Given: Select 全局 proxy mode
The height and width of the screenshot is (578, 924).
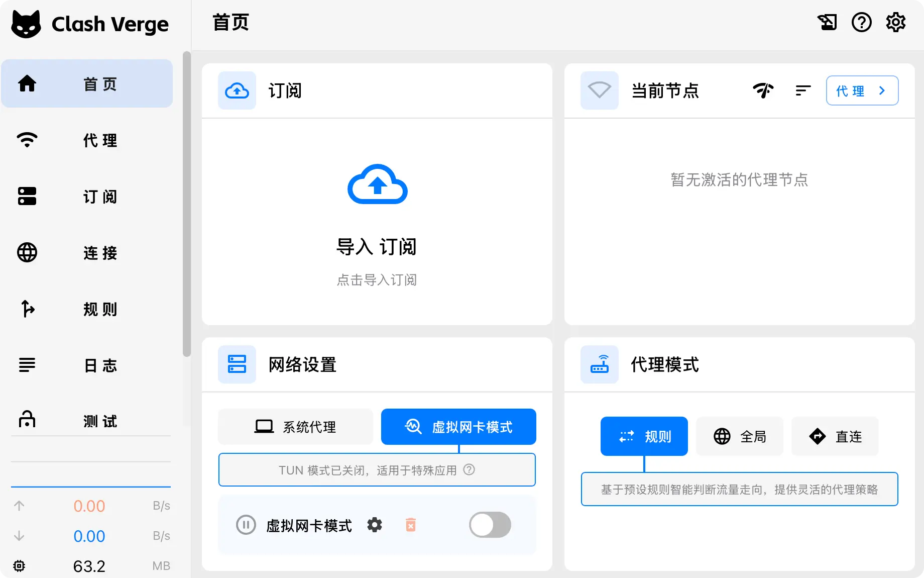Looking at the screenshot, I should coord(739,436).
